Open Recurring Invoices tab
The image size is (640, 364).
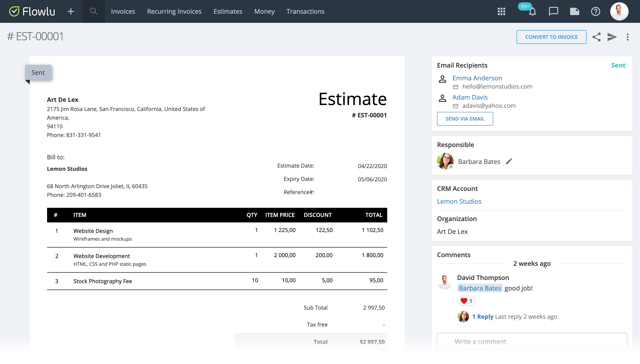click(174, 11)
